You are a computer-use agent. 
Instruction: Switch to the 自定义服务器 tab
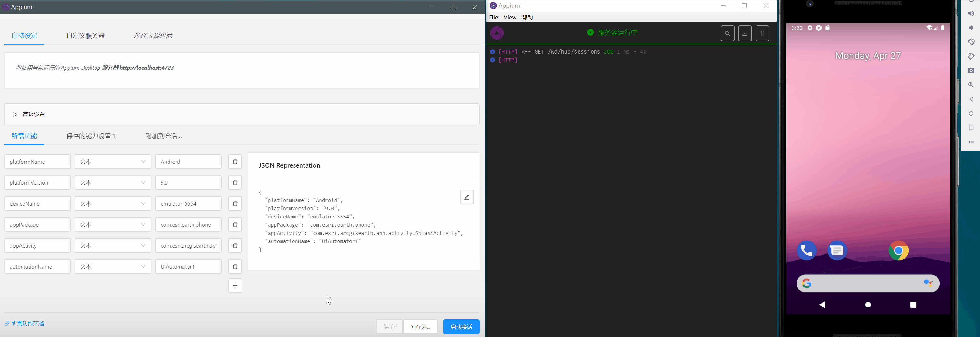pyautogui.click(x=85, y=35)
